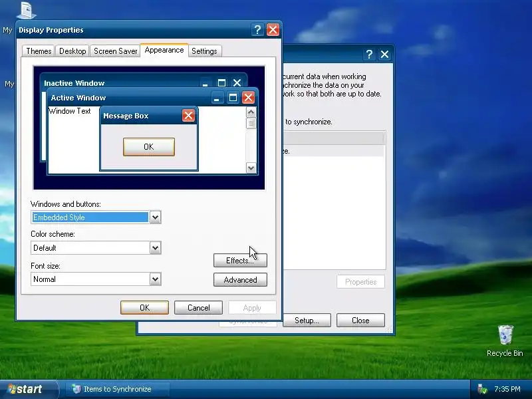Click Items to Synchronize taskbar button
Screen dimensions: 532x399
pyautogui.click(x=117, y=389)
